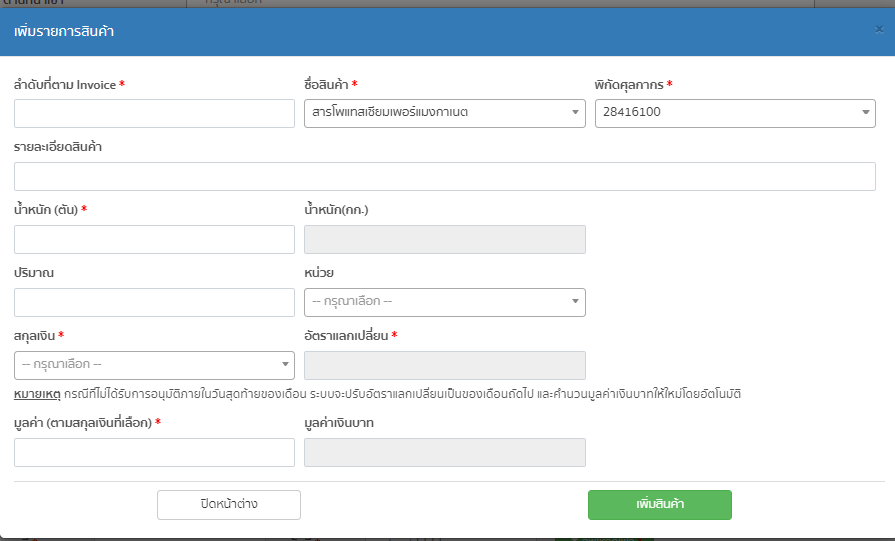The image size is (895, 541).
Task: Click the disabled อัตราแลกเปลี่ยน field
Action: click(445, 365)
